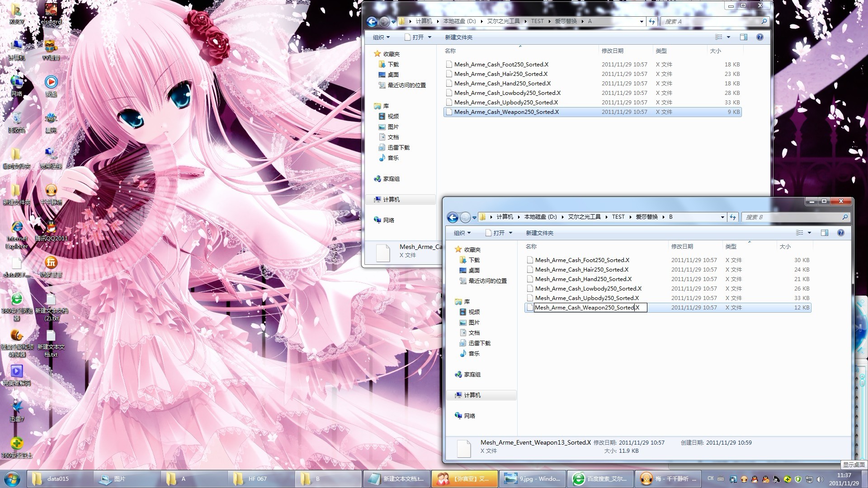Screen dimensions: 868x488
Task: Click the Windows Start orb
Action: [x=12, y=479]
